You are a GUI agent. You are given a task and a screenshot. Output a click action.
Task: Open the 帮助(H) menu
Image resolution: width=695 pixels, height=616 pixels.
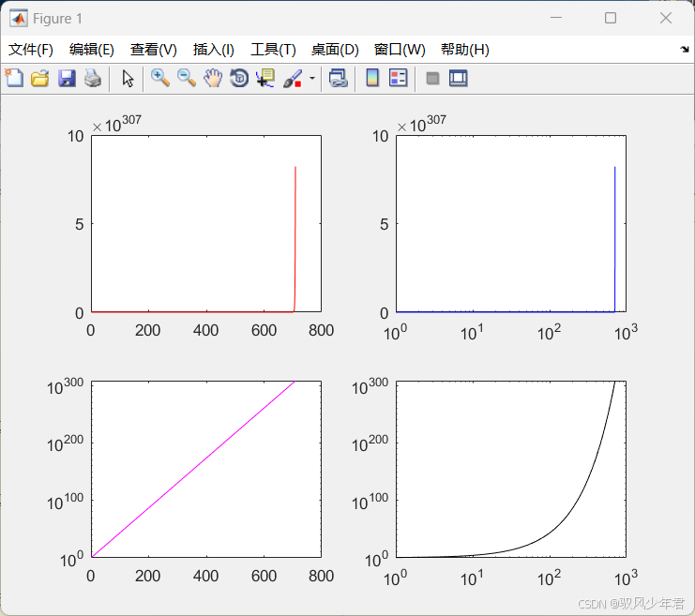(x=465, y=49)
